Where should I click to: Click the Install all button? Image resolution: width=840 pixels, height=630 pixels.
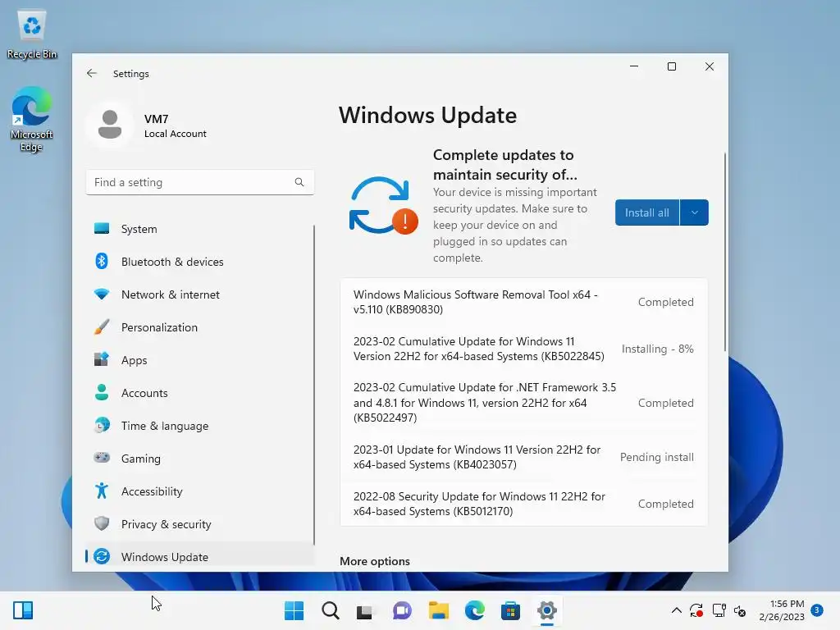click(647, 212)
